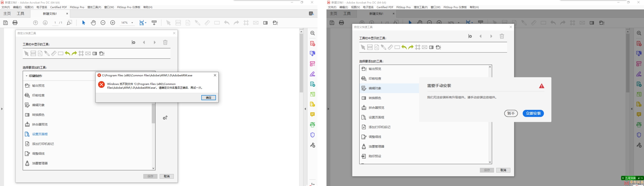Select 设置页面框 in left tool list
Screen dimensions: 644x186
[x=40, y=134]
